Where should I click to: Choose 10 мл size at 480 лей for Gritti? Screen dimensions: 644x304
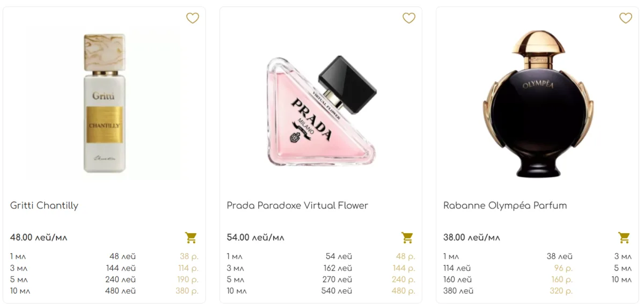tap(104, 291)
